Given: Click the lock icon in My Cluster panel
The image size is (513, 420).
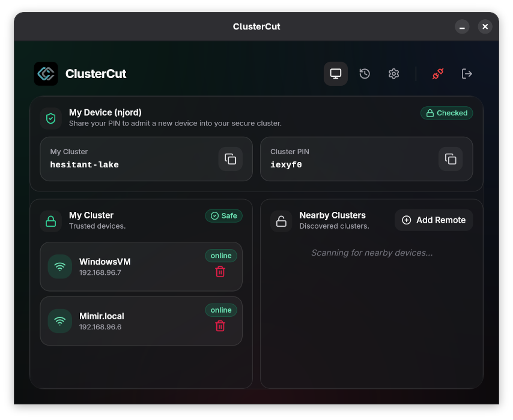Looking at the screenshot, I should click(51, 220).
